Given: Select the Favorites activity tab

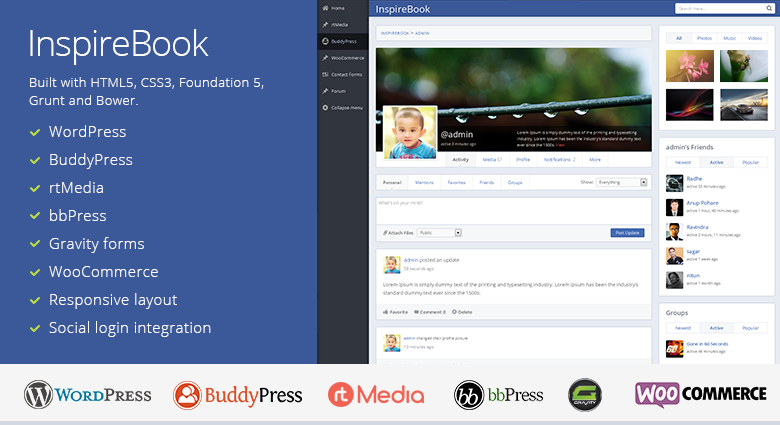Looking at the screenshot, I should pyautogui.click(x=456, y=183).
